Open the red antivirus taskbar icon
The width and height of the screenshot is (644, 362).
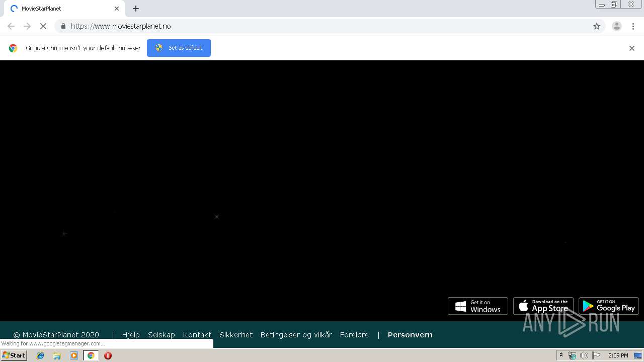pos(108,355)
